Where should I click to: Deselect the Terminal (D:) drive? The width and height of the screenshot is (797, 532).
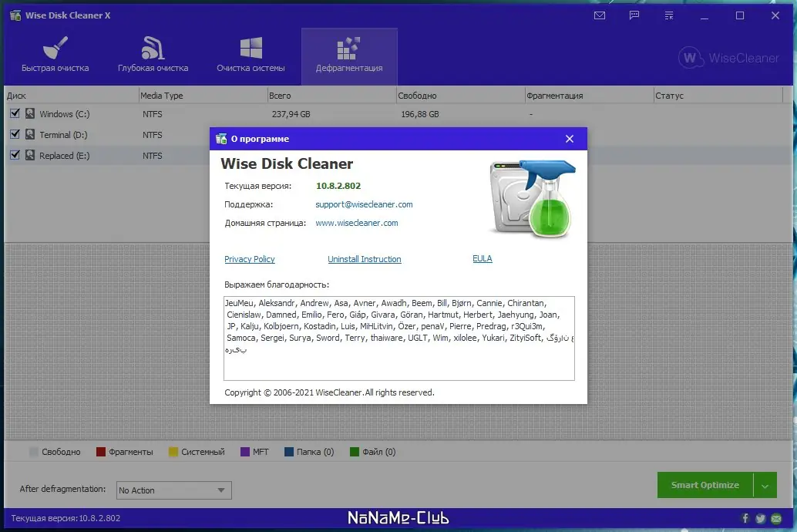(x=15, y=134)
